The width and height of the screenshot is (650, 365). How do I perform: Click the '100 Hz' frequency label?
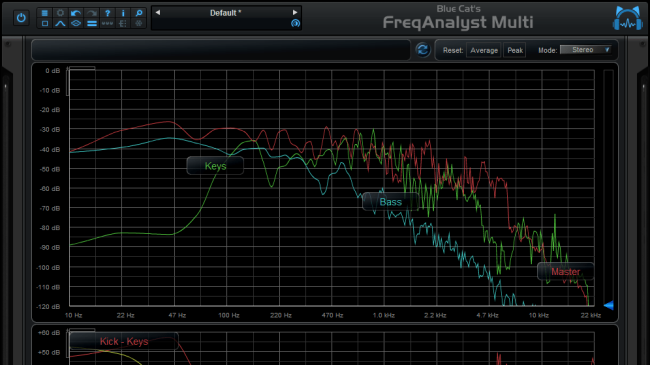click(x=229, y=315)
